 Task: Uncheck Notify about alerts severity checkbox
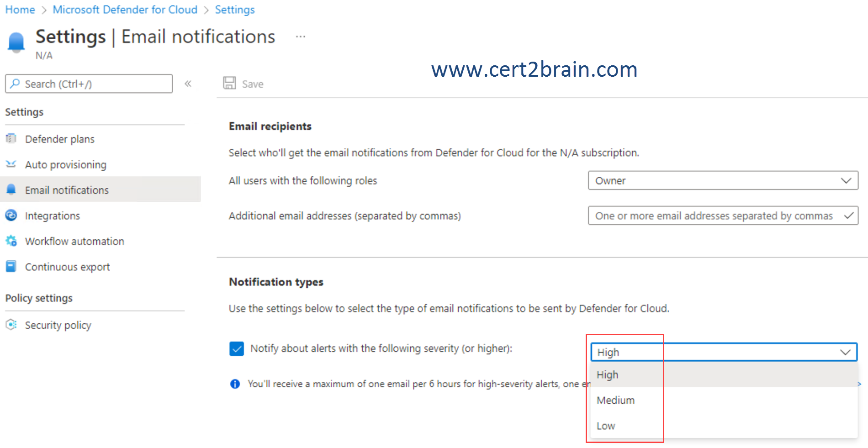pos(237,348)
